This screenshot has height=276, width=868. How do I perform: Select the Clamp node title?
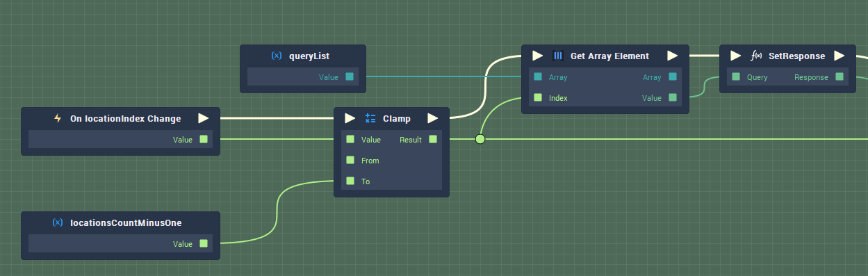click(397, 119)
